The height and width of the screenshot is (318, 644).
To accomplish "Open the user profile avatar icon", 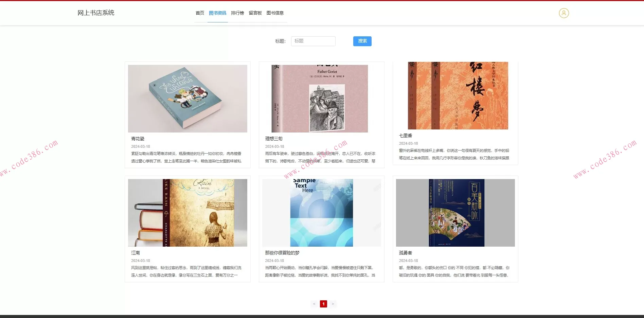I will click(564, 13).
